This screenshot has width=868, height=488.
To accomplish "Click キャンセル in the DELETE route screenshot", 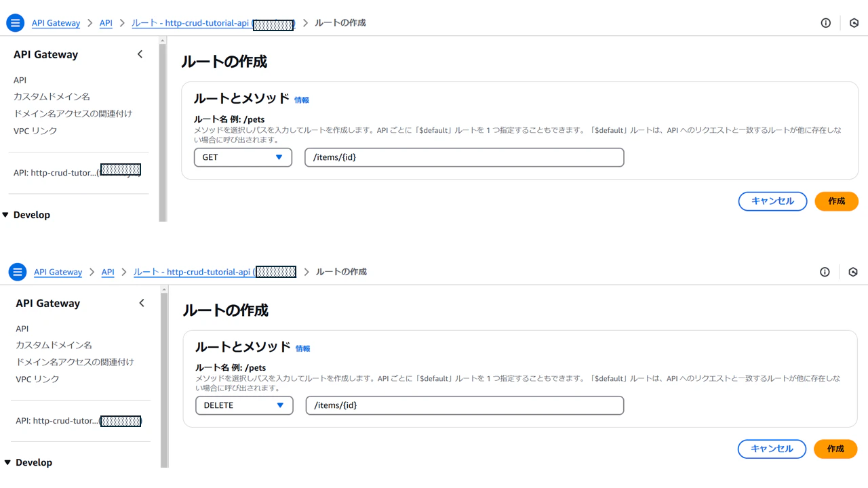I will click(772, 449).
